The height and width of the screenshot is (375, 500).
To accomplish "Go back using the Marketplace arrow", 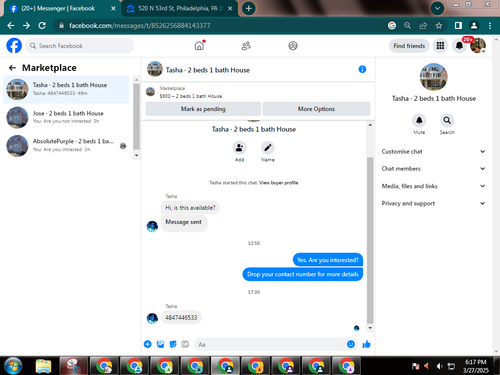I will pos(12,68).
